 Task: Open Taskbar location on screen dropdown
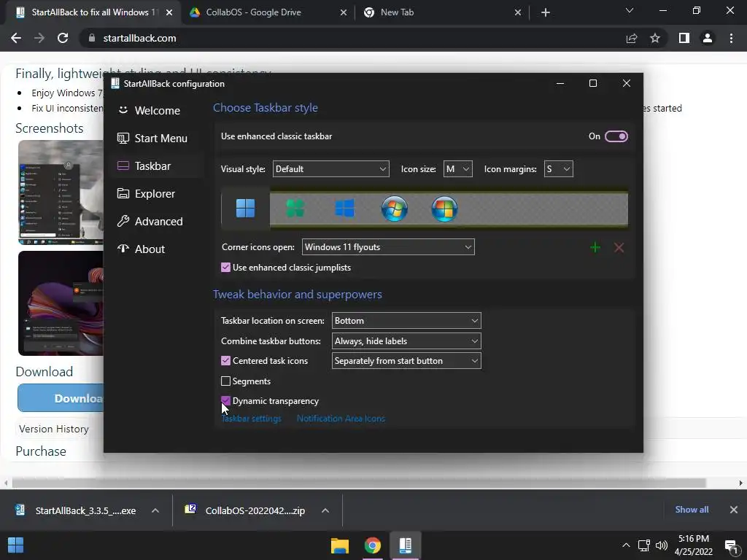(406, 321)
